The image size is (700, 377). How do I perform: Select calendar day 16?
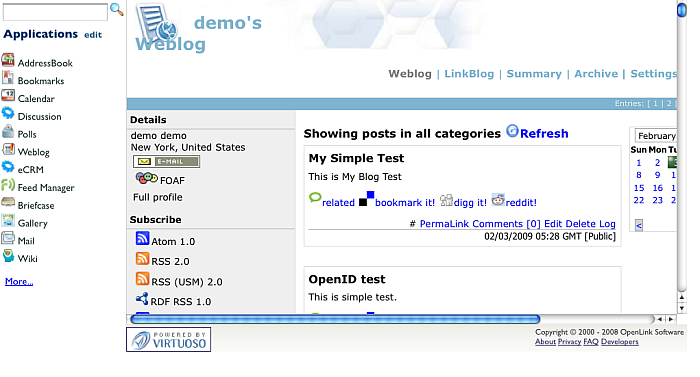coord(658,188)
